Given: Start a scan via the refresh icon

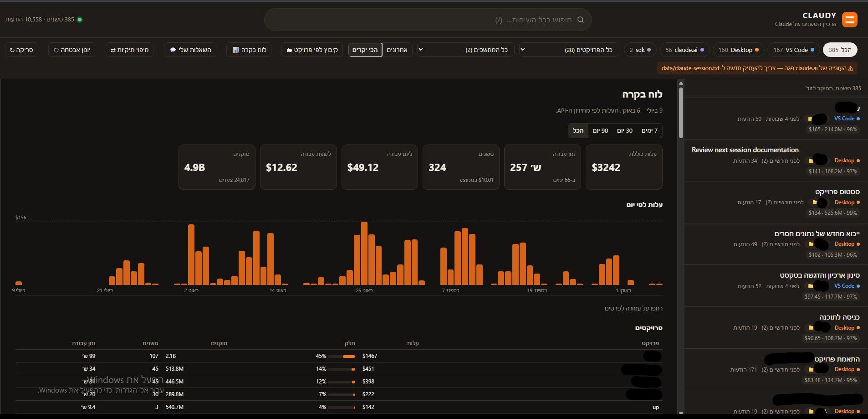Looking at the screenshot, I should tap(12, 50).
